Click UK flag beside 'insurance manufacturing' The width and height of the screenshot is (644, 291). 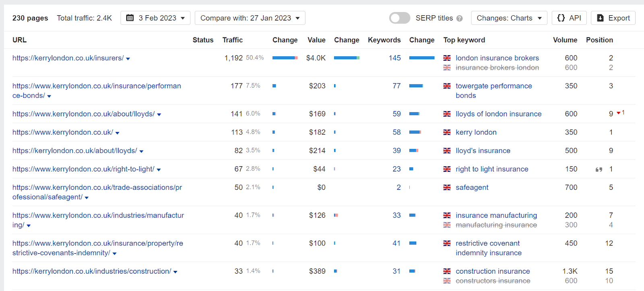pyautogui.click(x=447, y=215)
